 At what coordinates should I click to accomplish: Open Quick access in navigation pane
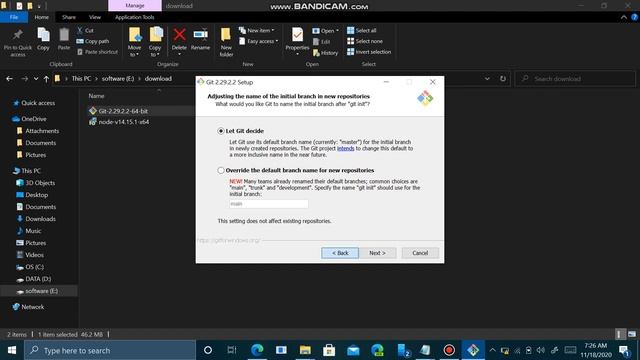(x=38, y=103)
